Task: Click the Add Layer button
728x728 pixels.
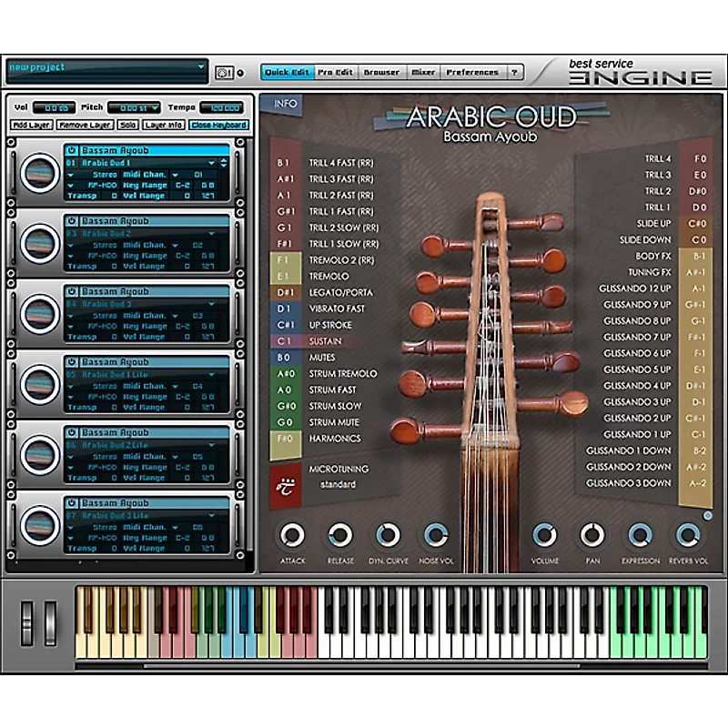Action: [32, 125]
